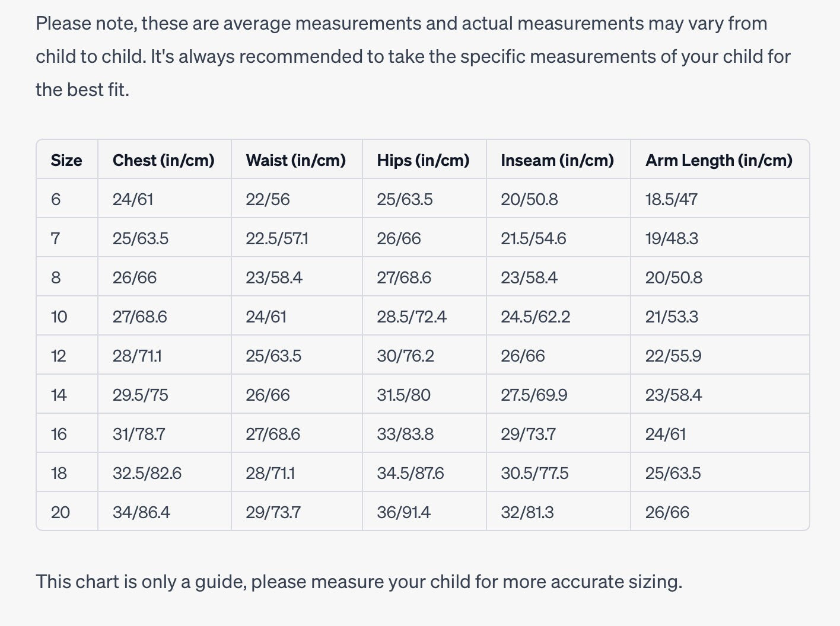Image resolution: width=840 pixels, height=626 pixels.
Task: Select arm length value 18.5/47 for size 6
Action: pyautogui.click(x=672, y=199)
